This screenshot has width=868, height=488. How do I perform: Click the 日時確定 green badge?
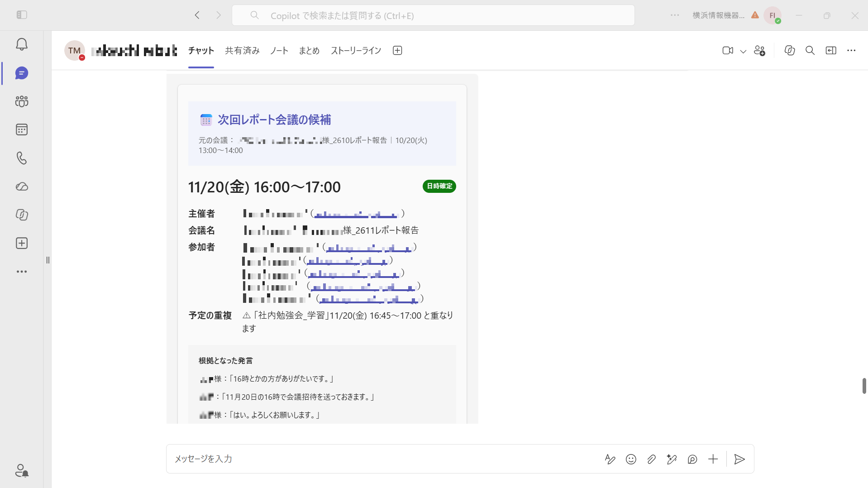[x=439, y=186]
